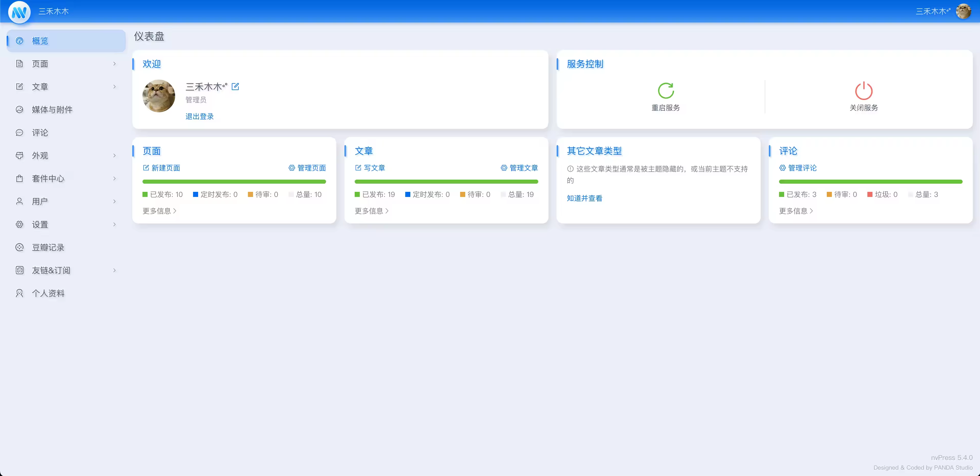Click the info icon in 其它文章类型 card

pos(570,169)
